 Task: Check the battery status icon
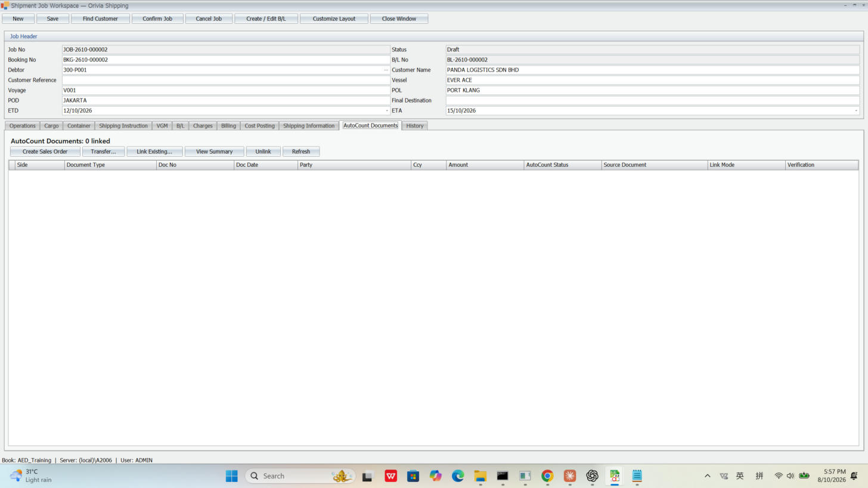(804, 475)
